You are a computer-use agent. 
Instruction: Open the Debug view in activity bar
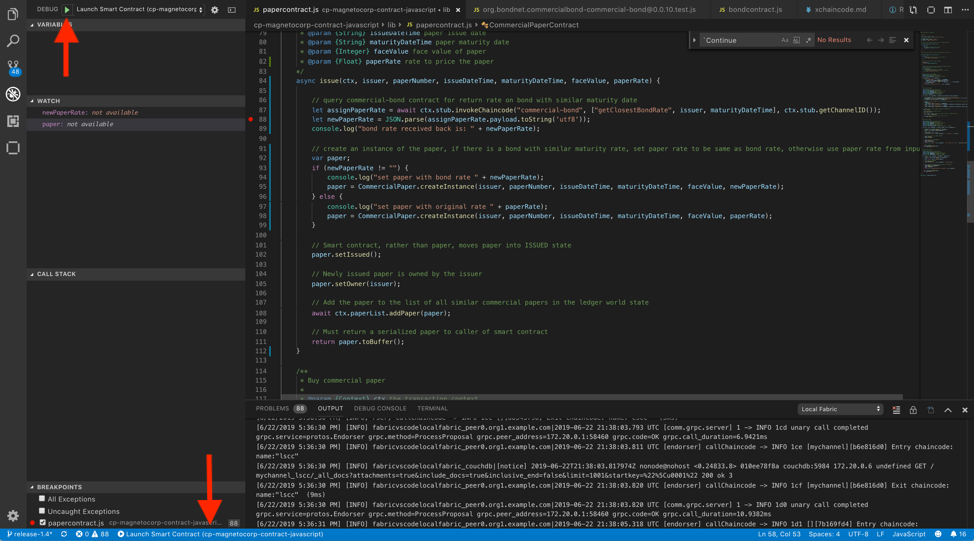coord(12,94)
